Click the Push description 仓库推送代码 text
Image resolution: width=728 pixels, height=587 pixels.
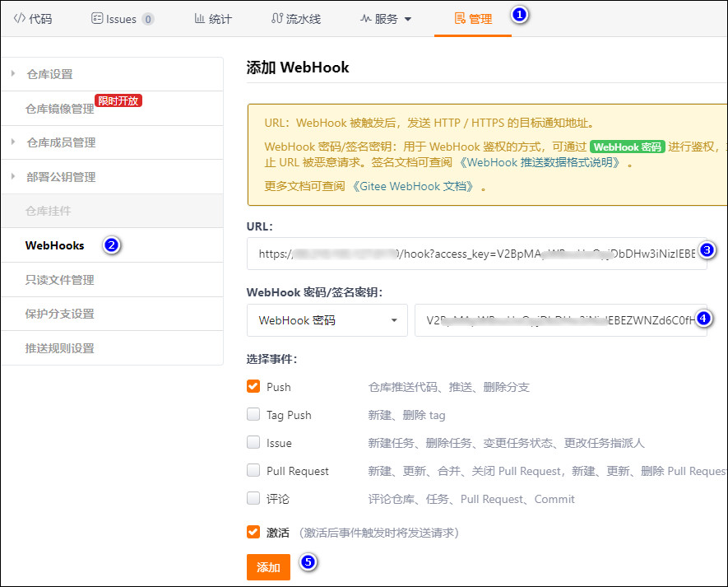tap(449, 387)
